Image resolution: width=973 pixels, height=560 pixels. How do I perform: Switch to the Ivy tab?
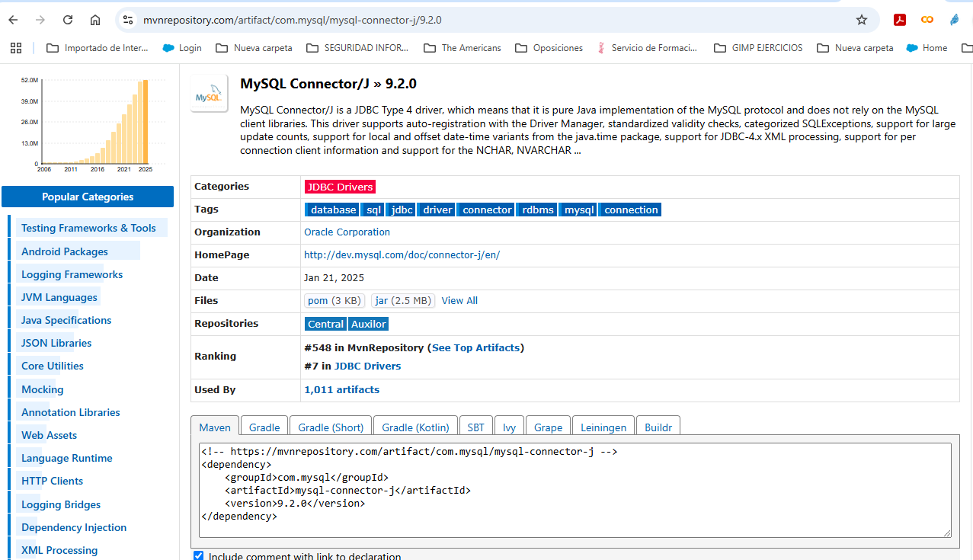[x=509, y=427]
